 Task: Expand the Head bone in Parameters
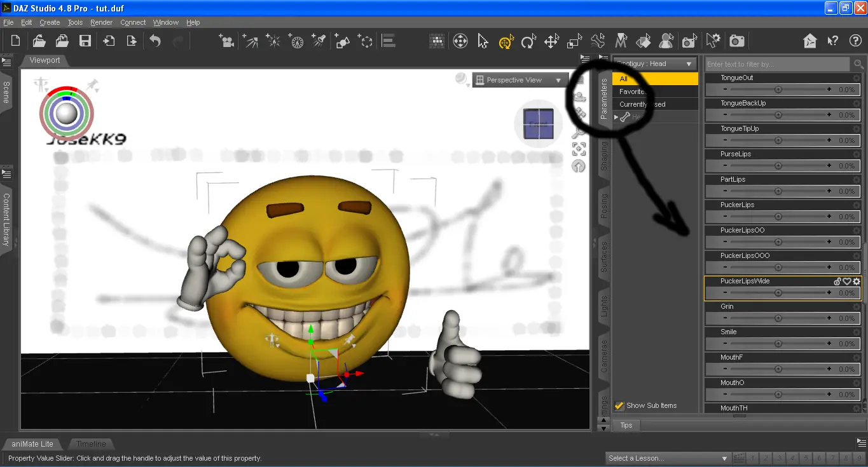(616, 116)
